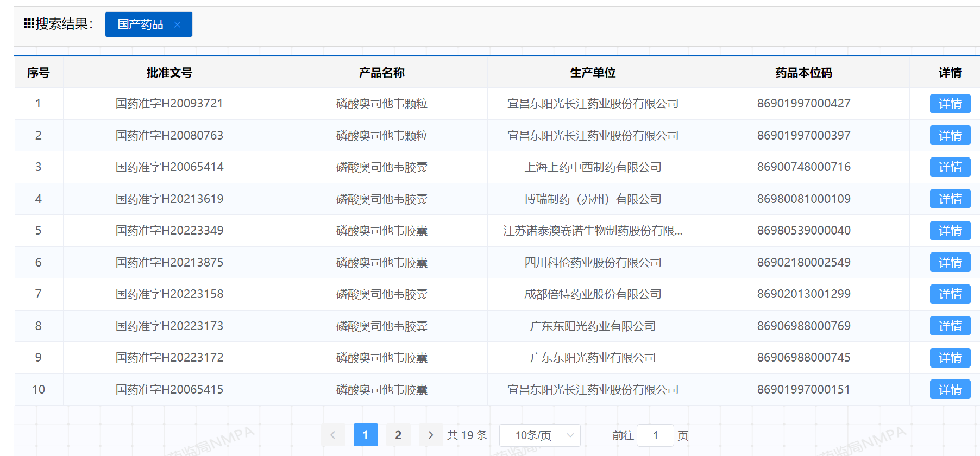Click the 序号 column header
The image size is (980, 456).
tap(39, 73)
